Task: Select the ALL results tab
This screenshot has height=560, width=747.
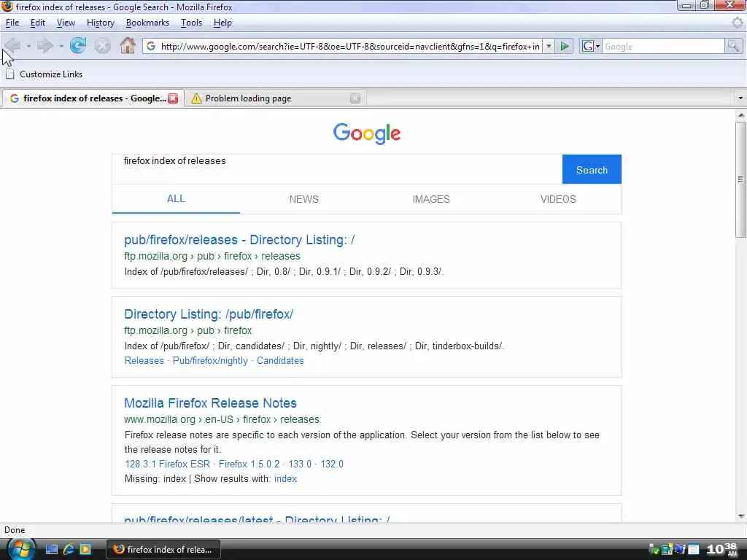Action: click(176, 198)
